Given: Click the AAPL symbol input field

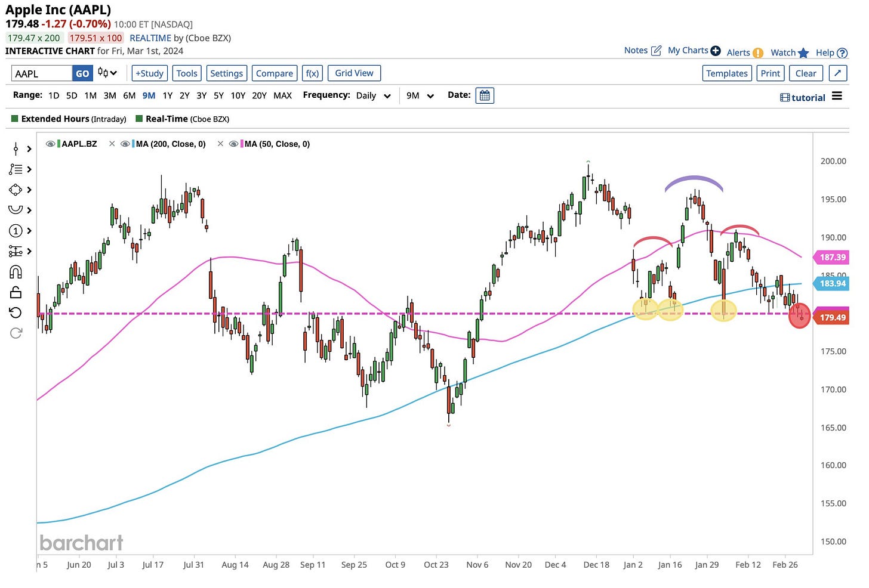Looking at the screenshot, I should [42, 73].
